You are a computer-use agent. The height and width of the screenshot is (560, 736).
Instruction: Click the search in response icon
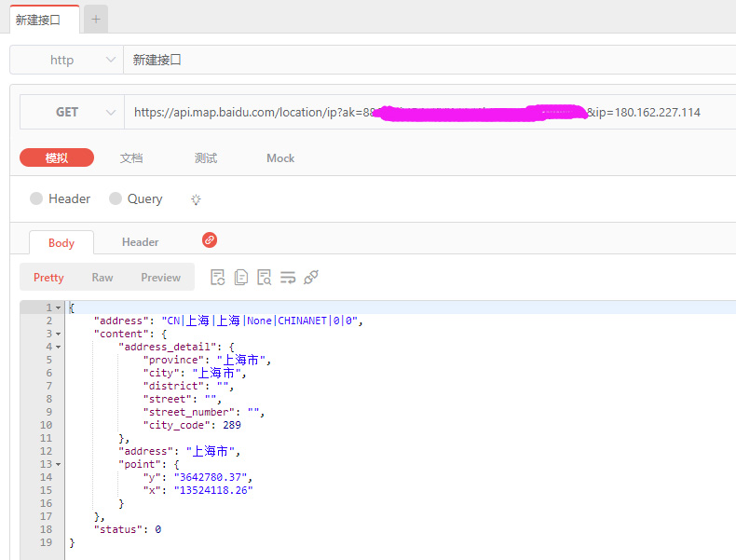[265, 277]
